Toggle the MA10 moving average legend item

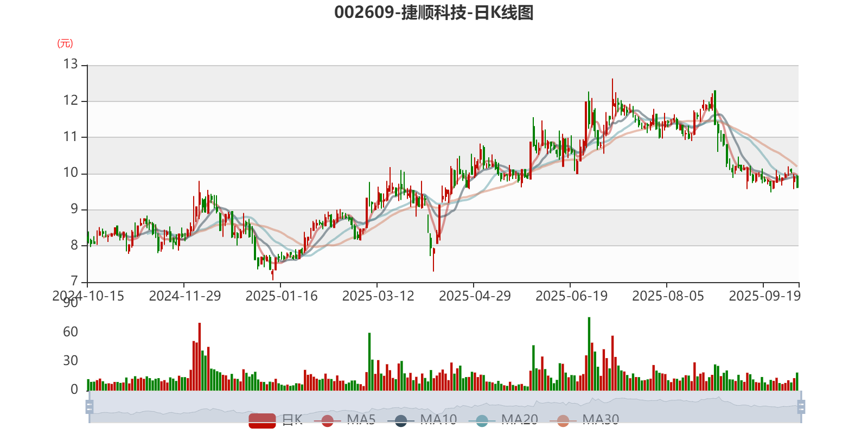pyautogui.click(x=423, y=420)
